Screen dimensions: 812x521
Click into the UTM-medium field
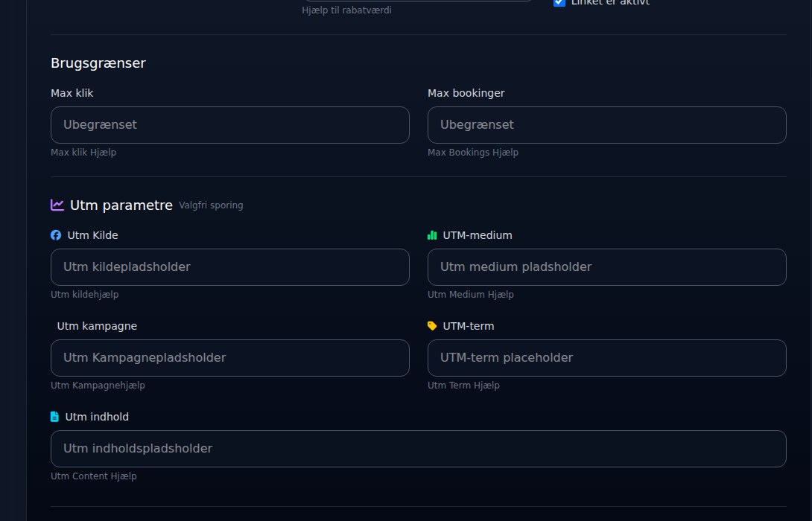point(607,267)
